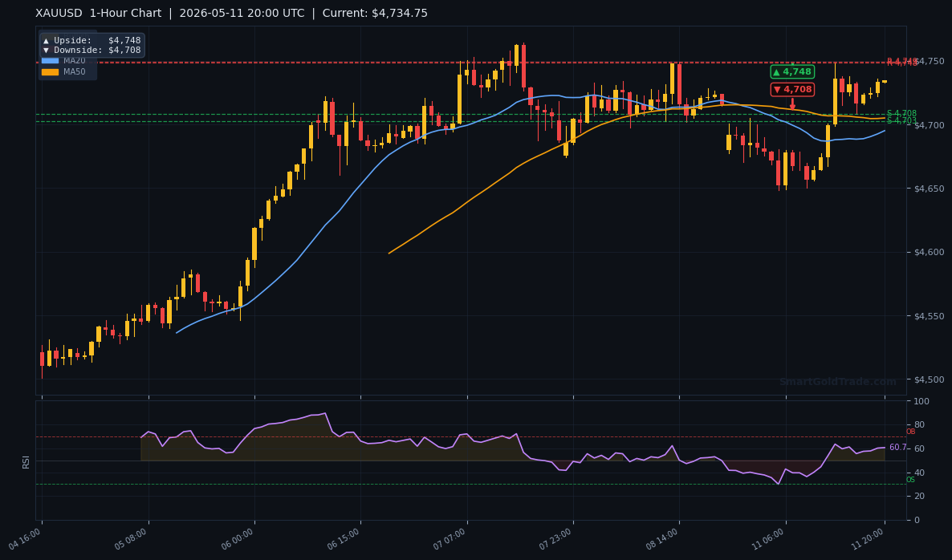The width and height of the screenshot is (952, 560).
Task: Click the 05 08:00 time axis label
Action: (x=131, y=538)
